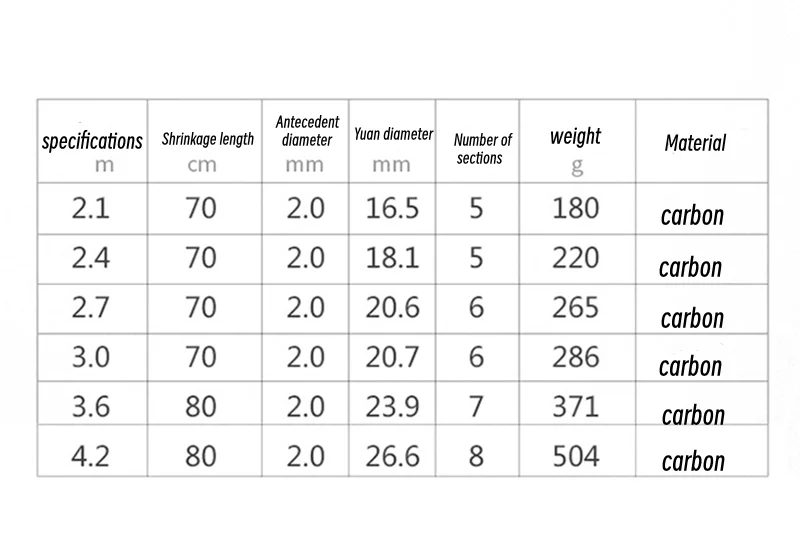
Task: Click the "Material" column header
Action: pyautogui.click(x=695, y=142)
